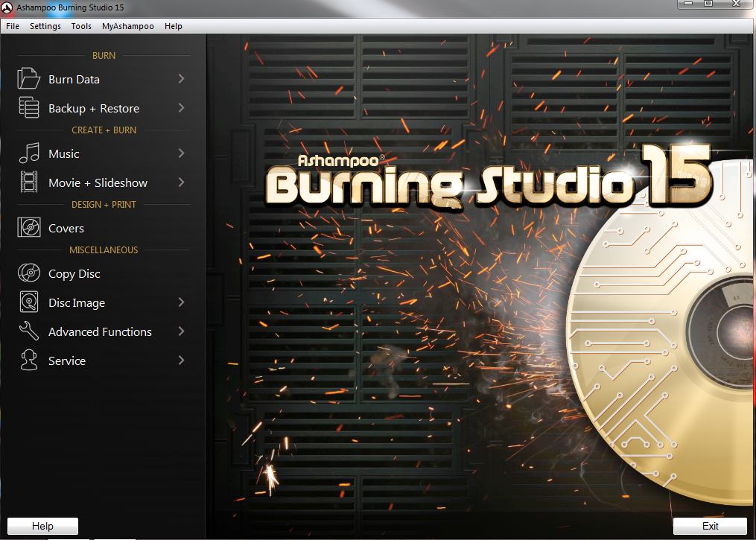
Task: Expand the Advanced Functions chevron
Action: (x=181, y=331)
